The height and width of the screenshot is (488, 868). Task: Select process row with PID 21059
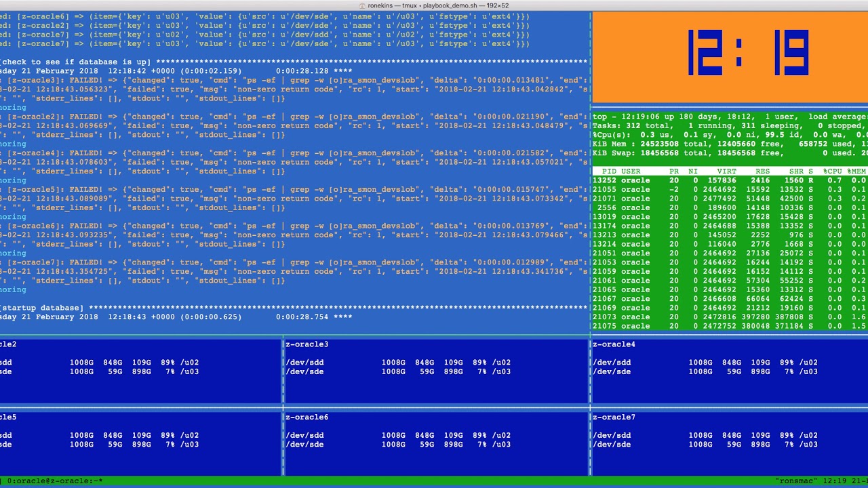coord(730,272)
